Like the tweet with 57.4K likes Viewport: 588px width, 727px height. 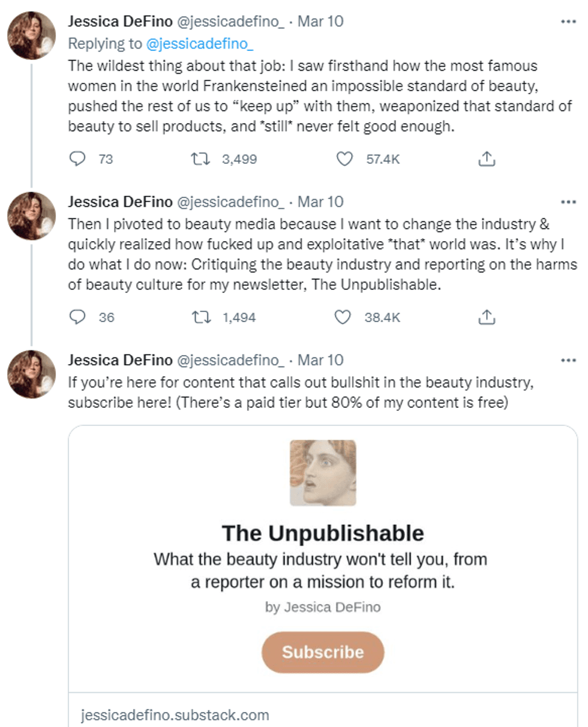344,159
